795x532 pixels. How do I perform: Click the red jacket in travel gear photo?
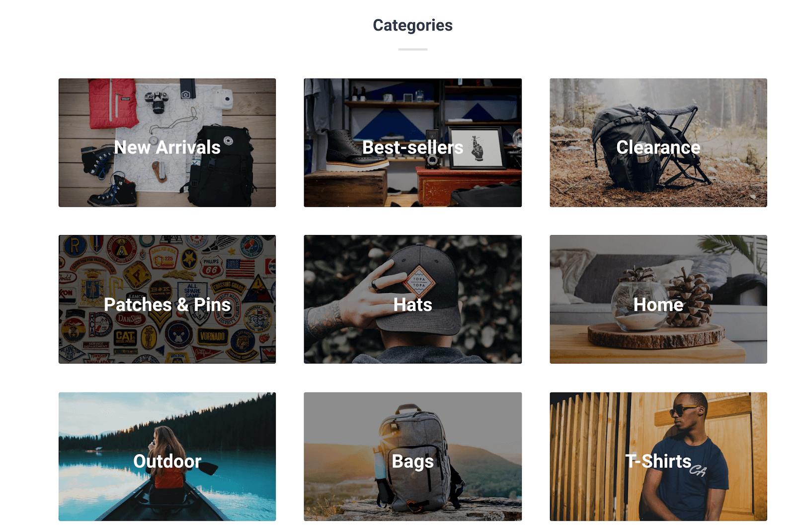pos(113,103)
